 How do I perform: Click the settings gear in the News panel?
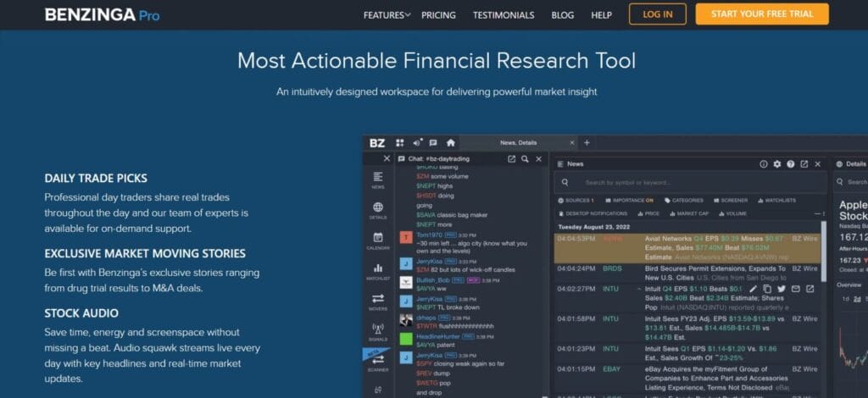point(777,163)
